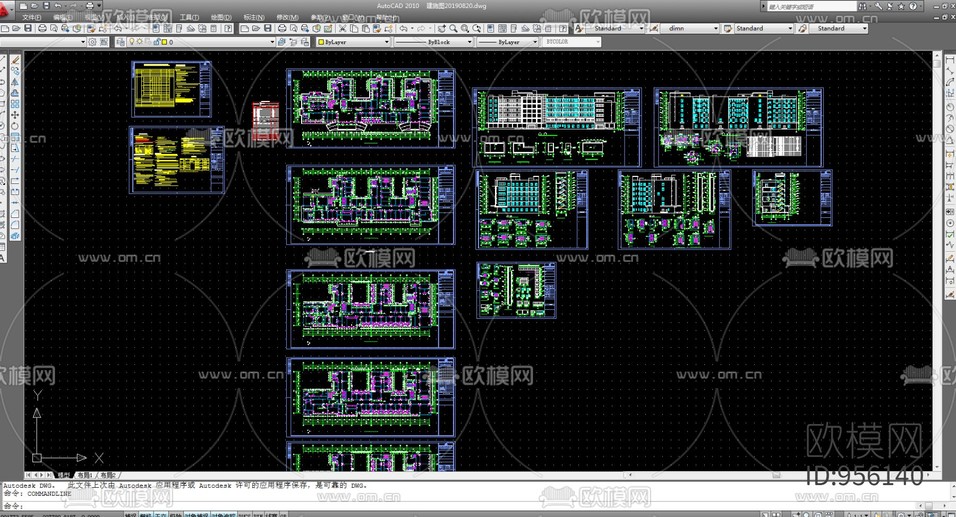Click the Workspace Settings gear icon

click(92, 41)
